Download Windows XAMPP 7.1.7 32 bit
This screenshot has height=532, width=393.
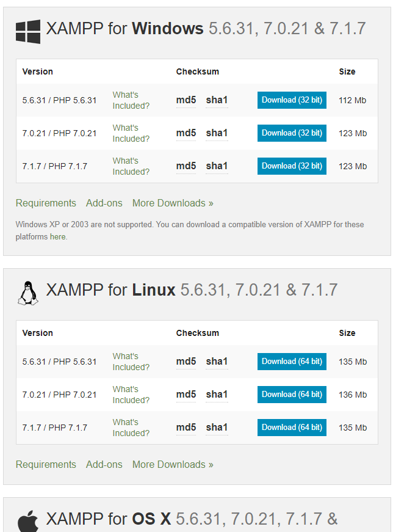tap(292, 166)
